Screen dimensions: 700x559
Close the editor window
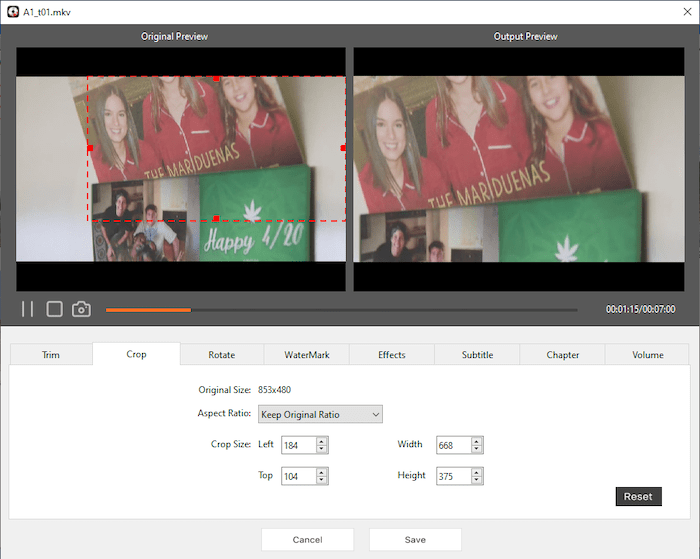(x=681, y=11)
